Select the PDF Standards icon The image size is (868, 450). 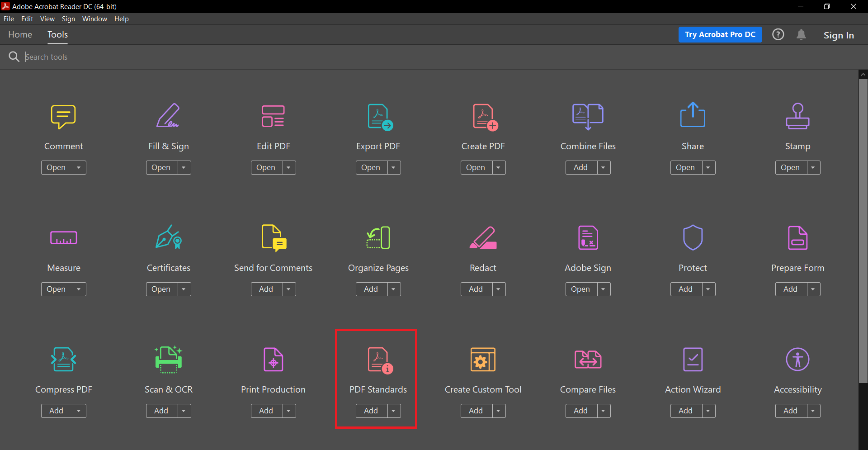coord(380,360)
